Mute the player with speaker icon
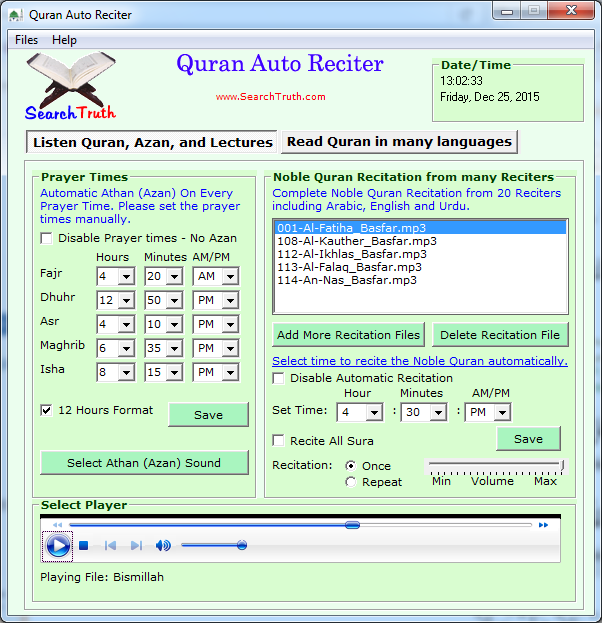This screenshot has width=602, height=623. 163,546
